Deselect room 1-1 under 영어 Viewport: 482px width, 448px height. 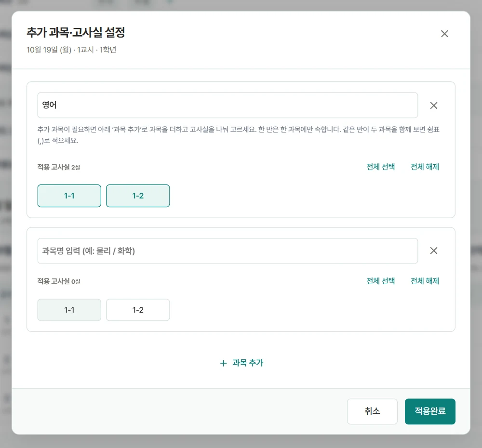tap(69, 196)
